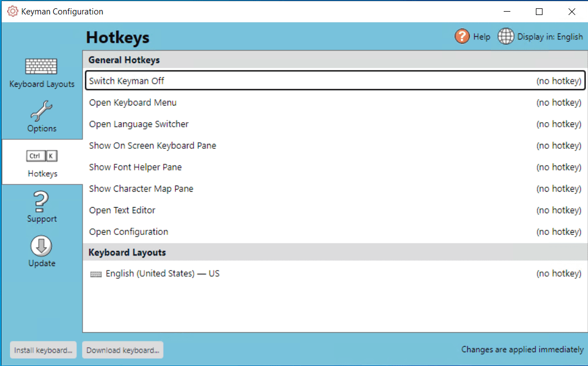Click the small keyboard icon beside English (United States)
Screen dimensions: 588x366
click(96, 274)
